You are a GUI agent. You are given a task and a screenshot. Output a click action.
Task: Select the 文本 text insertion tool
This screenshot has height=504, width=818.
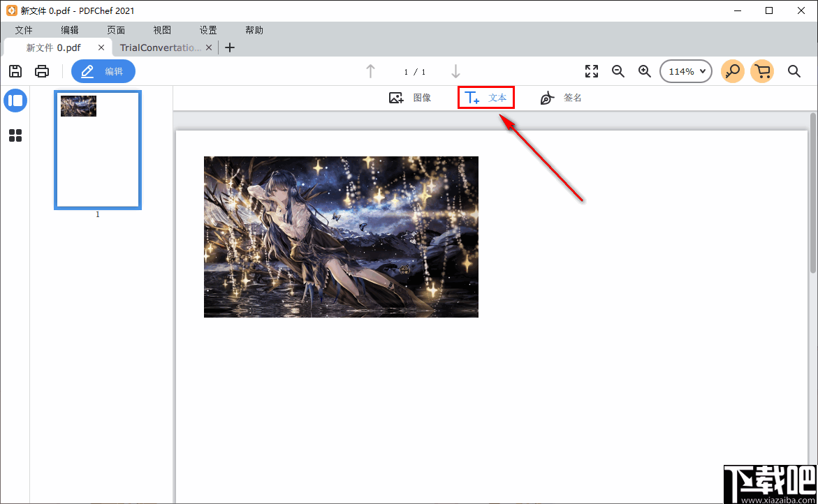(x=485, y=97)
